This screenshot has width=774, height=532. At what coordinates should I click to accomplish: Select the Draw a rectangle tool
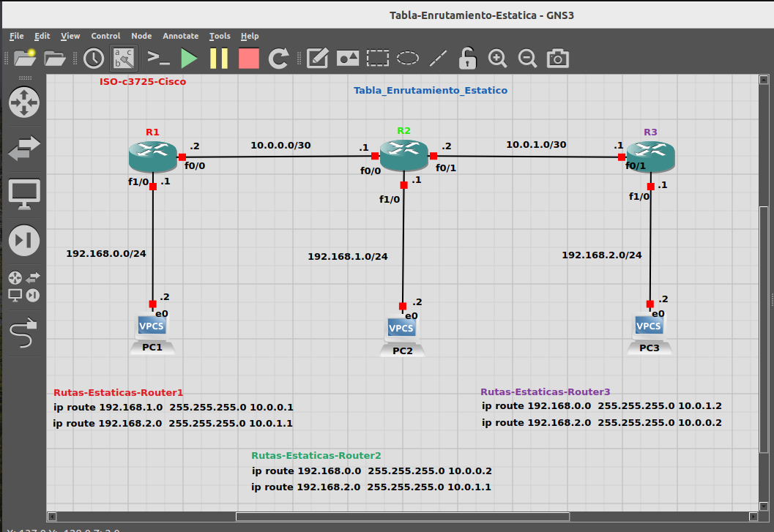coord(378,59)
